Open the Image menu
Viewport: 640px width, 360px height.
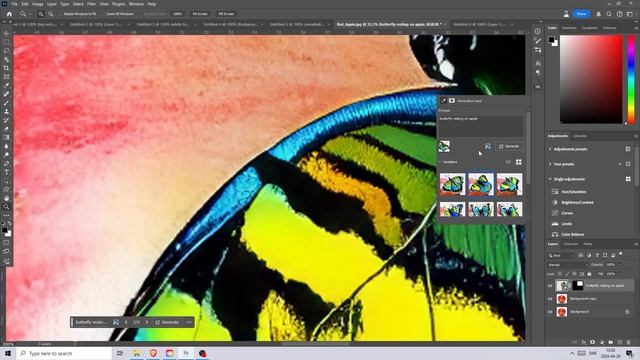pos(38,4)
